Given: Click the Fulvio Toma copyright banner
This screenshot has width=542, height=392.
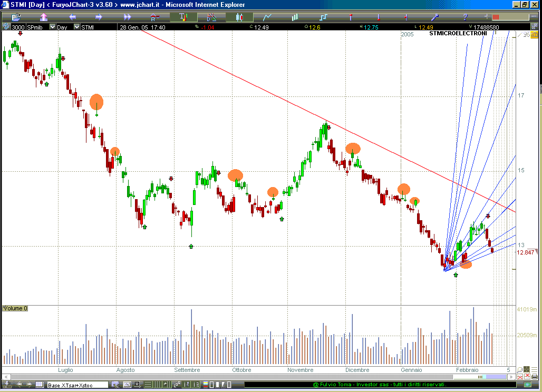Looking at the screenshot, I should 379,385.
